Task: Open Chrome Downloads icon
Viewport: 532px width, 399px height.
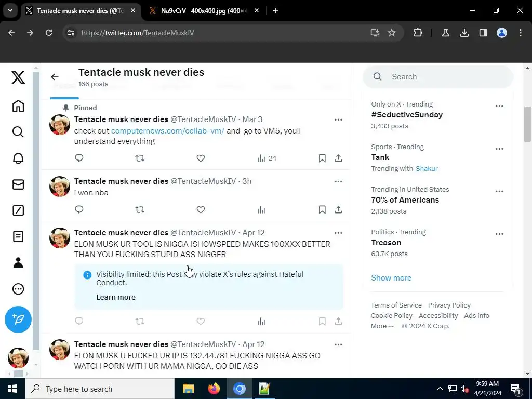Action: click(x=464, y=33)
